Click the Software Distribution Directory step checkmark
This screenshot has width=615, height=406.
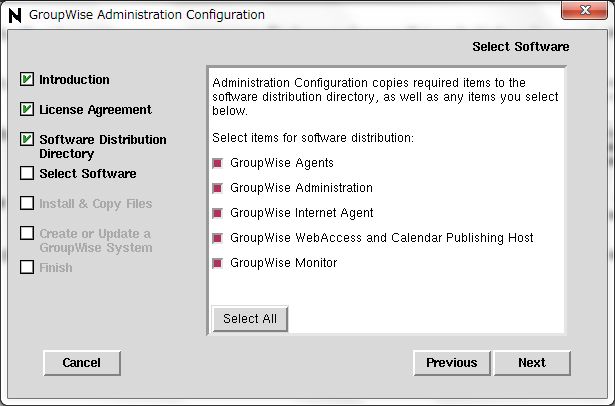(27, 139)
